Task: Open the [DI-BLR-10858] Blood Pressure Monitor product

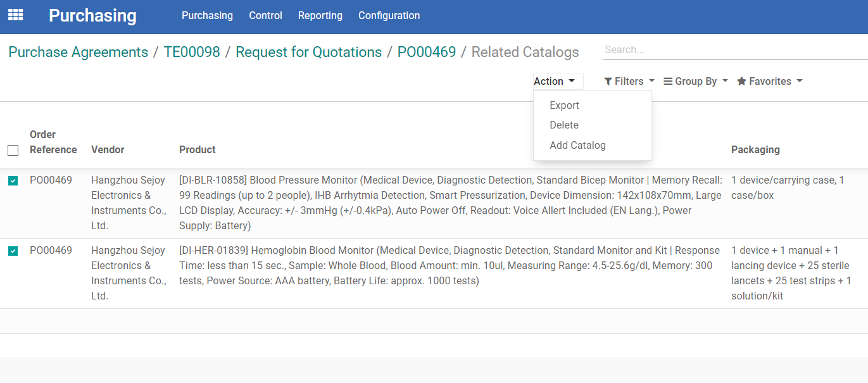Action: click(451, 203)
